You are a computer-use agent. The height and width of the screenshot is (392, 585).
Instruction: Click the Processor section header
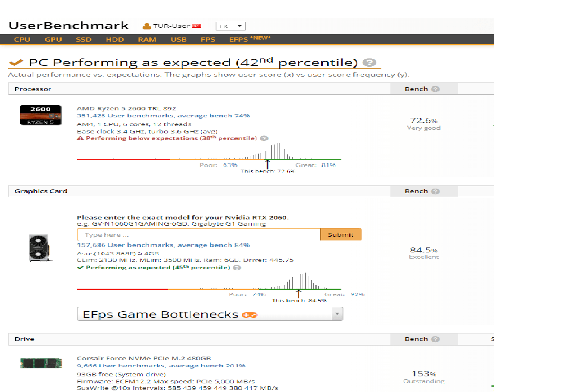(x=33, y=89)
